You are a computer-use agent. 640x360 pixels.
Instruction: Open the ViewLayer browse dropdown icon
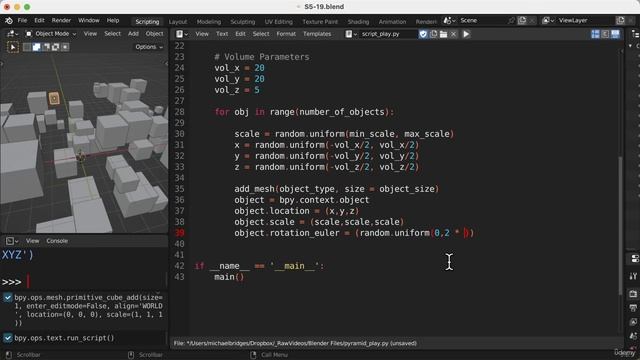coord(548,20)
